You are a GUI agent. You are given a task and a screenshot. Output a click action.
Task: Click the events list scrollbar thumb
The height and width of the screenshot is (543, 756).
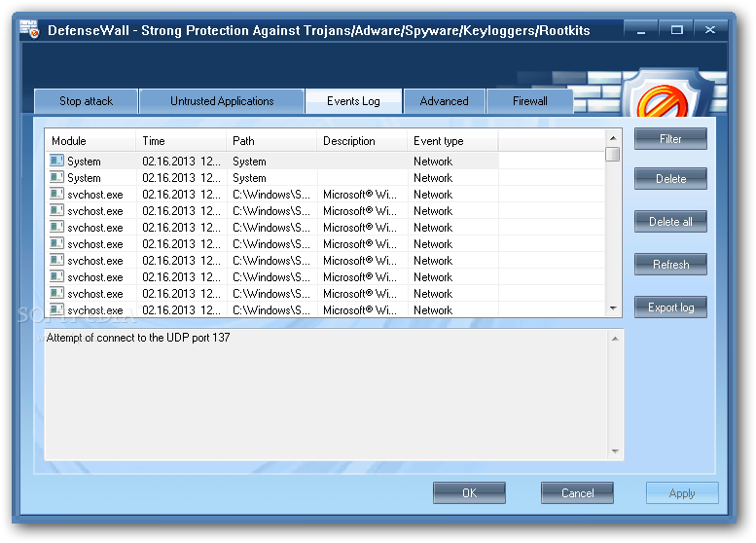pos(613,155)
